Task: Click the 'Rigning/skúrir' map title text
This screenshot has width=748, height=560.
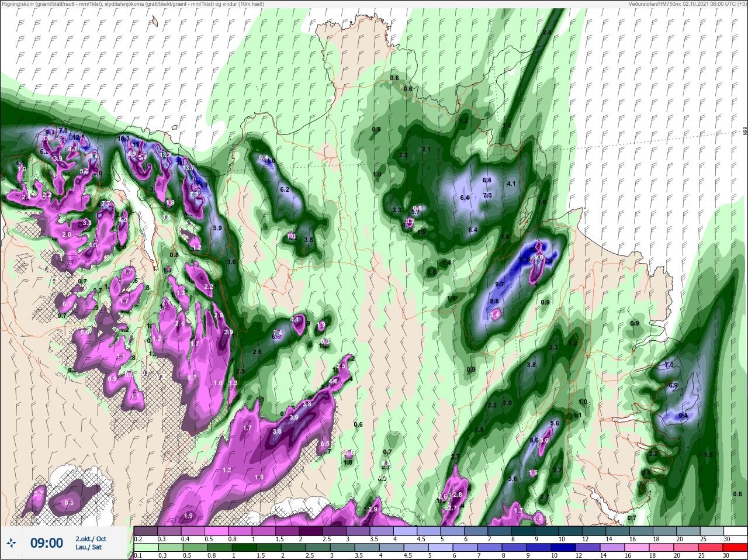Action: (22, 4)
